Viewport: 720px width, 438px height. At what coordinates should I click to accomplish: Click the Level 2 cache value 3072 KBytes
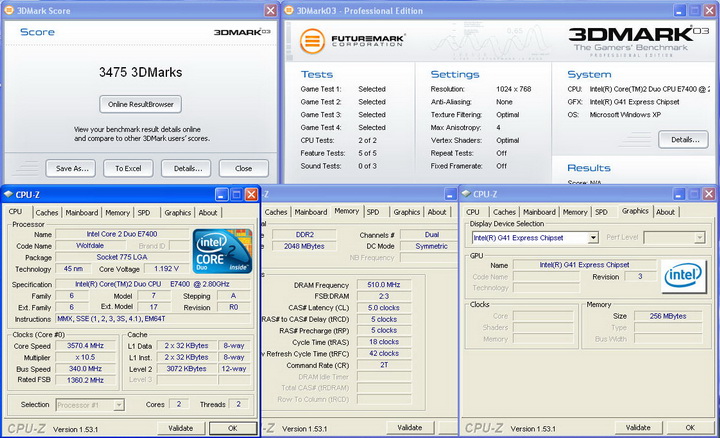click(x=186, y=369)
